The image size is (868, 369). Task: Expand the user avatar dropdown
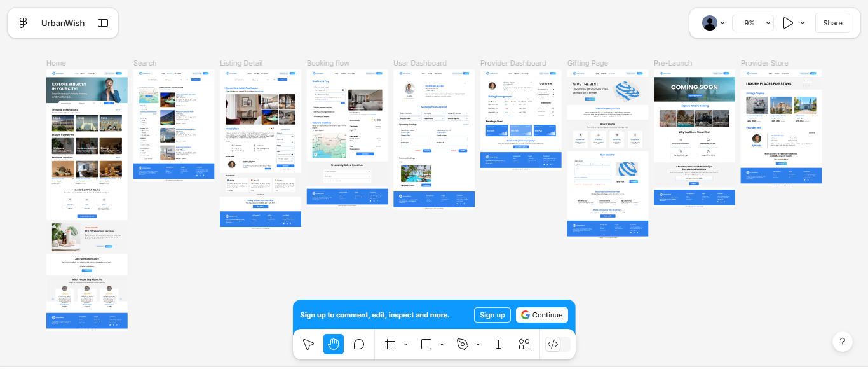(x=714, y=23)
